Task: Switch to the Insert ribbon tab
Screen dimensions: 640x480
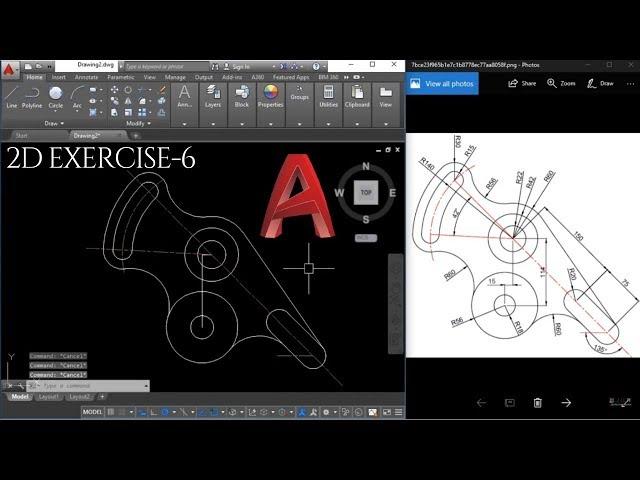Action: pos(59,77)
